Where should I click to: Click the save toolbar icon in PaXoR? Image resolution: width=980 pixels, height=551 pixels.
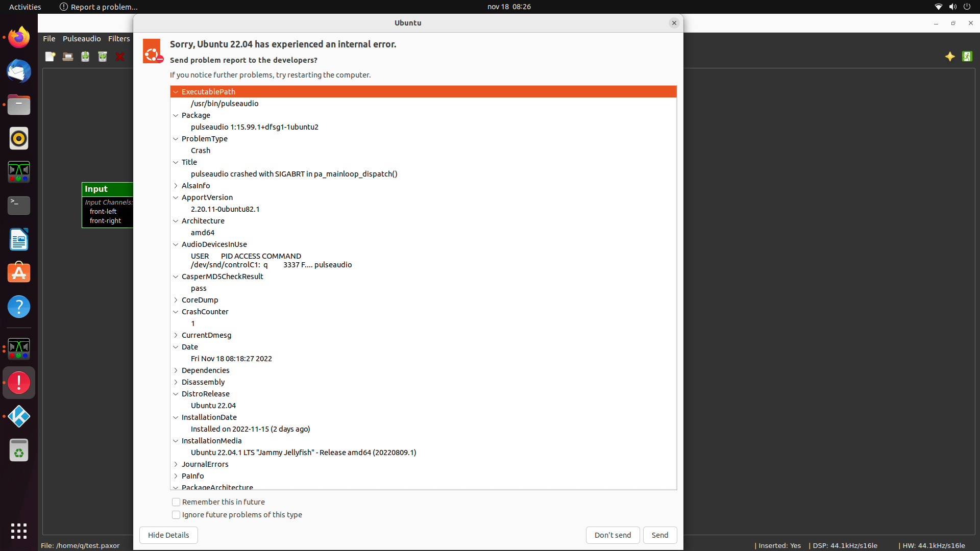[x=85, y=57]
